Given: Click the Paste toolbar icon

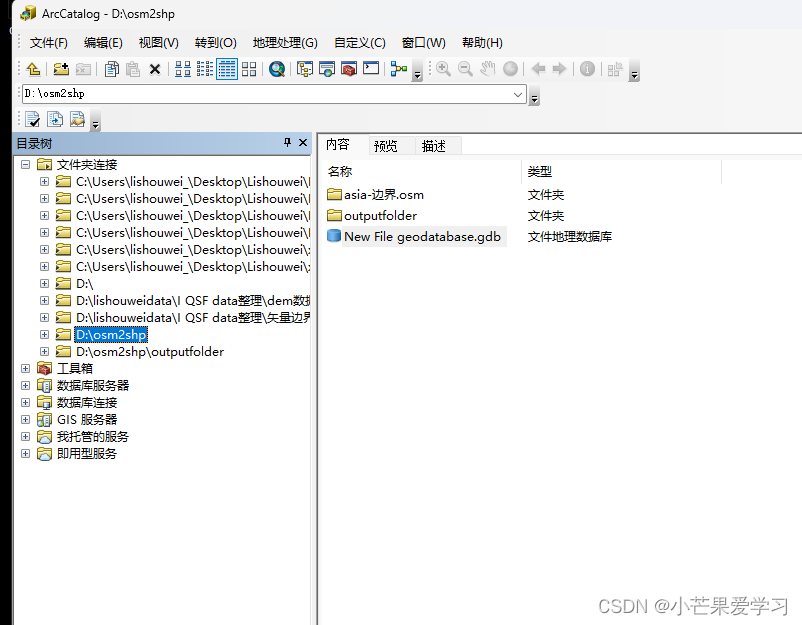Looking at the screenshot, I should point(133,69).
